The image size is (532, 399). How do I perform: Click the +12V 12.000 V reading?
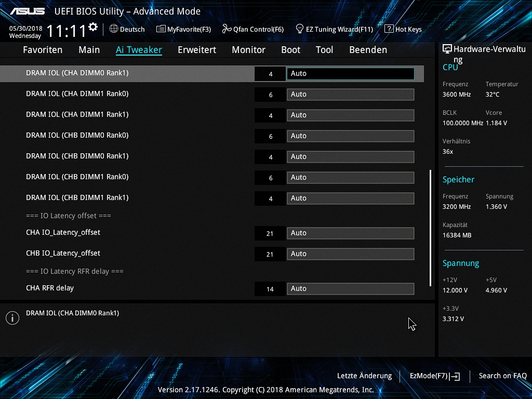[455, 290]
